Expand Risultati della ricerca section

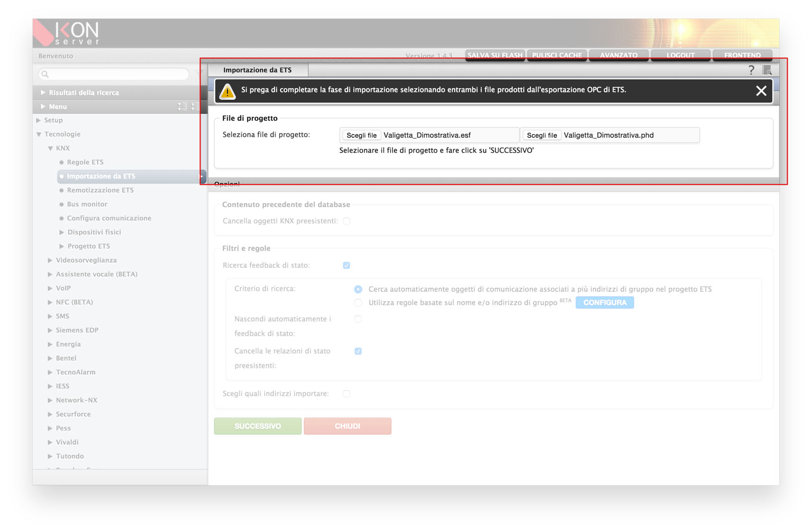43,92
